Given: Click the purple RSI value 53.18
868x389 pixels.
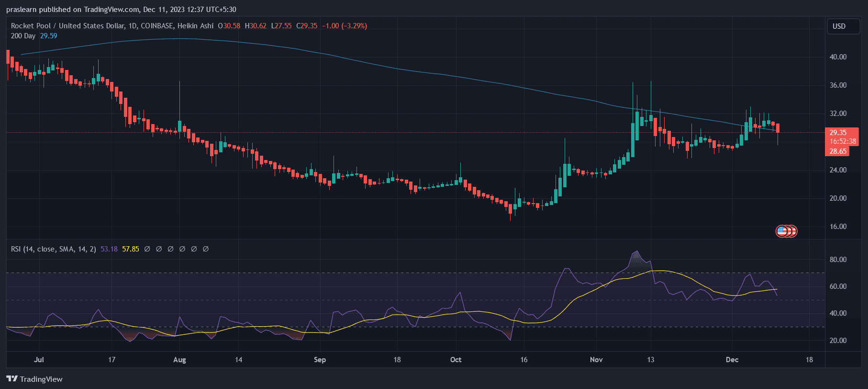Looking at the screenshot, I should (109, 249).
